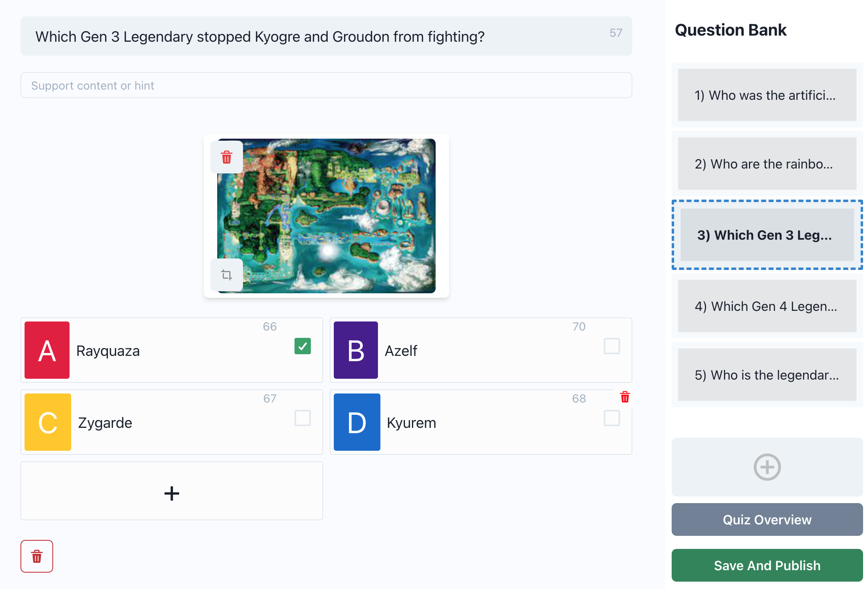Delete the Hoenn map image
This screenshot has width=868, height=589.
pos(226,157)
